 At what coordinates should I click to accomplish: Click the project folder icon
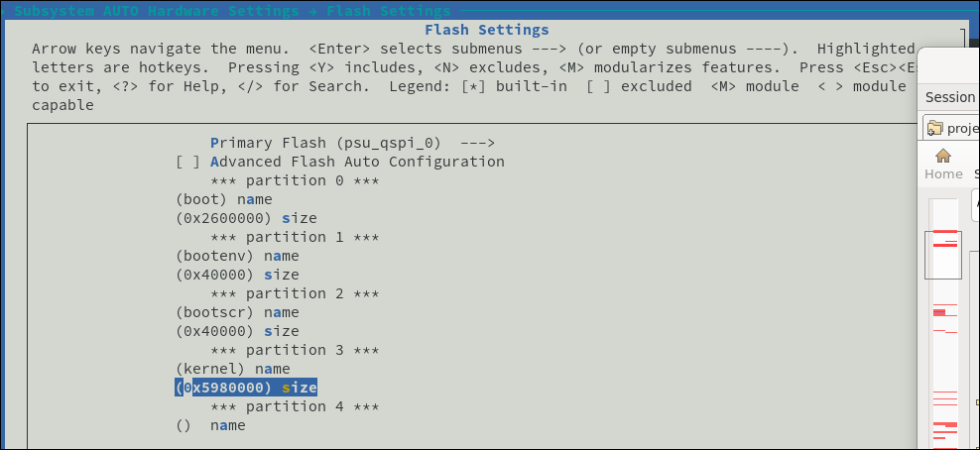pyautogui.click(x=933, y=128)
